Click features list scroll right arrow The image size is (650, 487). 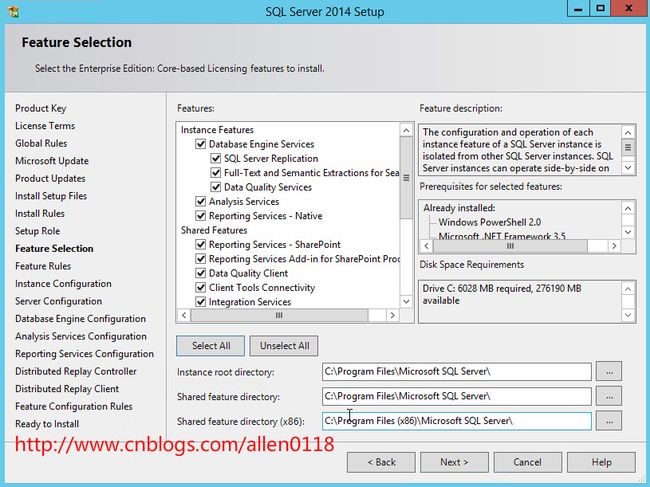(x=392, y=315)
